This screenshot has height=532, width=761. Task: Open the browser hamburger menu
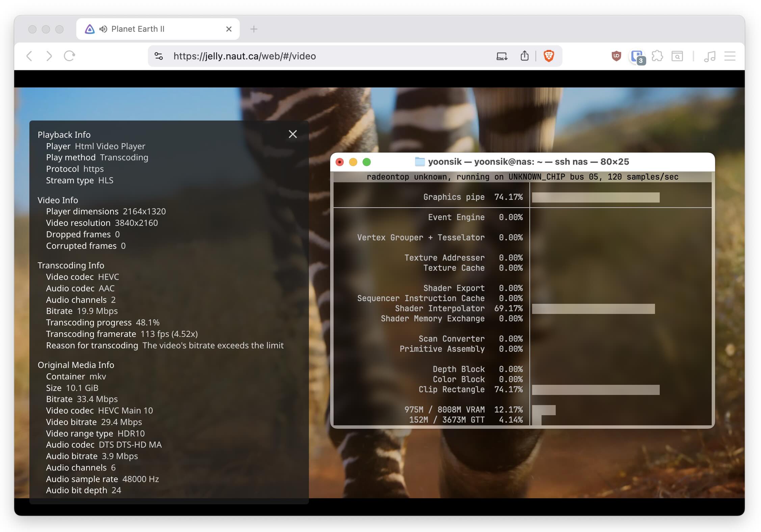pos(730,56)
